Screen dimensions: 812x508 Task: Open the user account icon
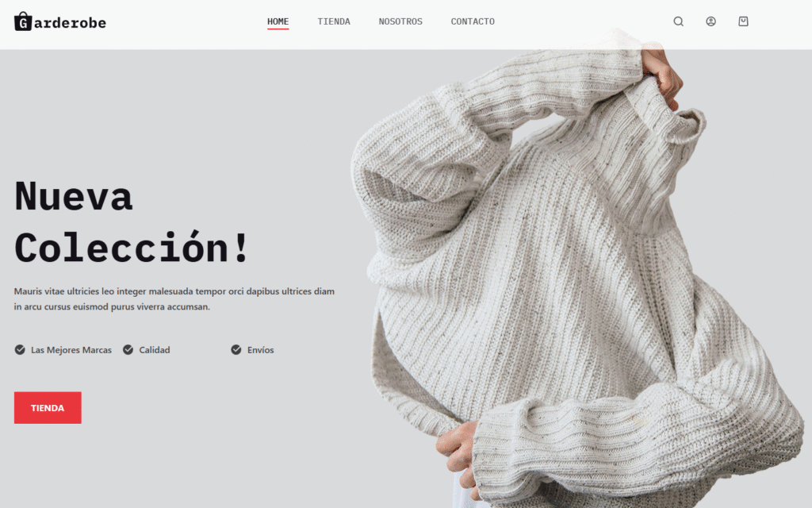tap(711, 21)
